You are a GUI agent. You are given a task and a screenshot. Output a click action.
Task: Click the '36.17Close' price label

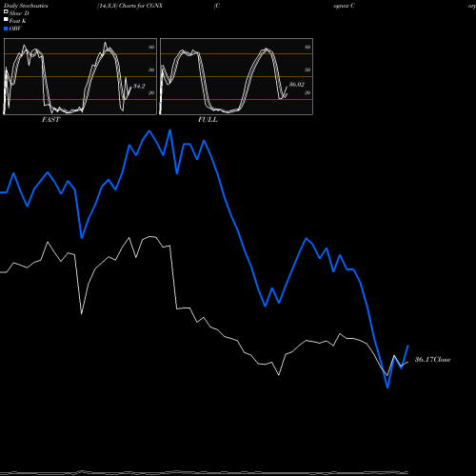tap(433, 360)
